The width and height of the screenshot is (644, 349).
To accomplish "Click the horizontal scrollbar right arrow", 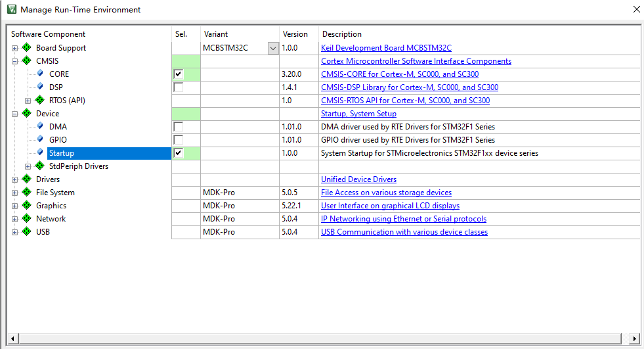I will [635, 338].
